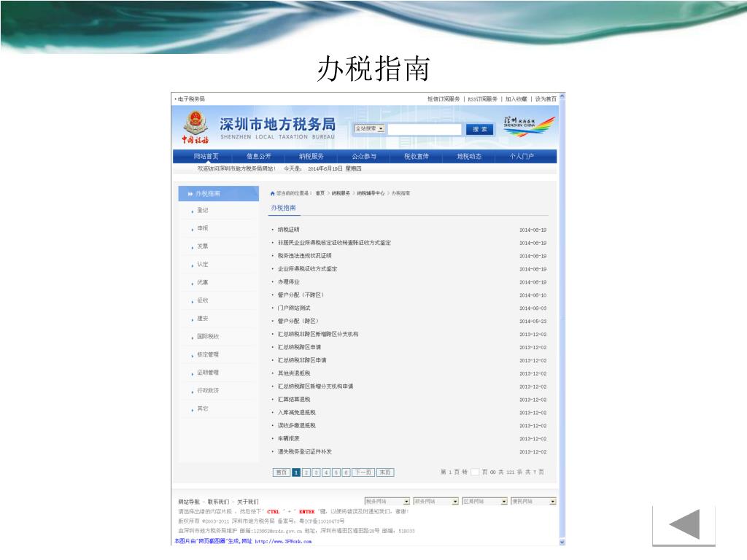Image resolution: width=747 pixels, height=560 pixels.
Task: Click the 末页 pagination button
Action: [385, 472]
